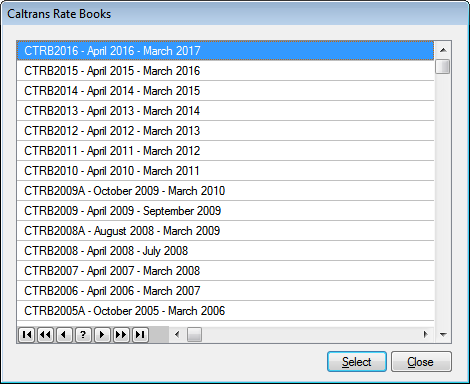Screen dimensions: 470x384
Task: Pick CTRB2009A - October 2009 - March 2010
Action: pyautogui.click(x=225, y=191)
